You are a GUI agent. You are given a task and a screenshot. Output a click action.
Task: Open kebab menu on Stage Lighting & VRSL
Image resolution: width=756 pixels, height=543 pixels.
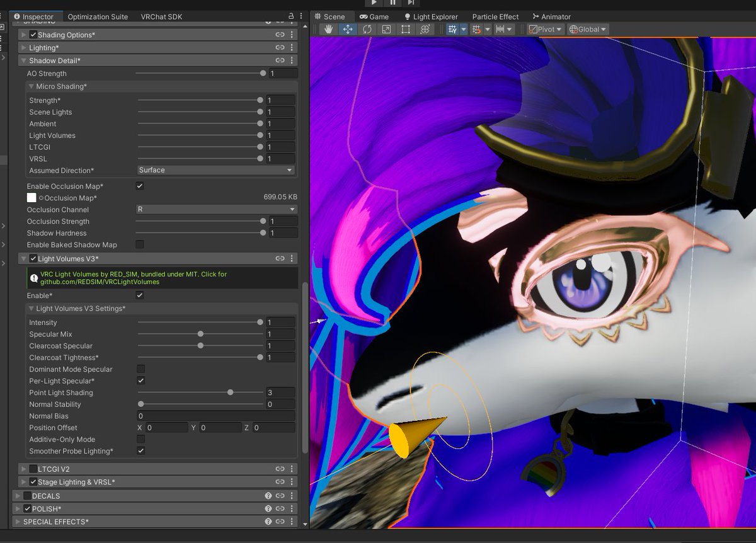(292, 482)
